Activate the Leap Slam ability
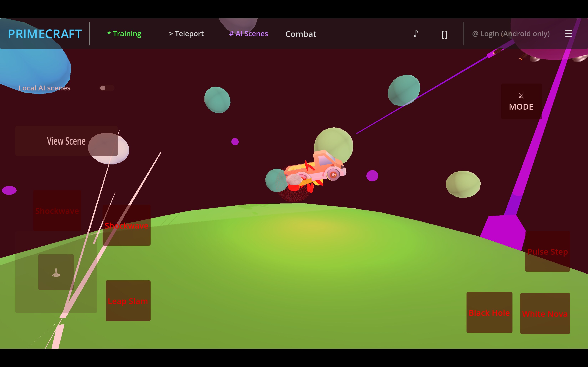This screenshot has height=367, width=588. tap(128, 301)
